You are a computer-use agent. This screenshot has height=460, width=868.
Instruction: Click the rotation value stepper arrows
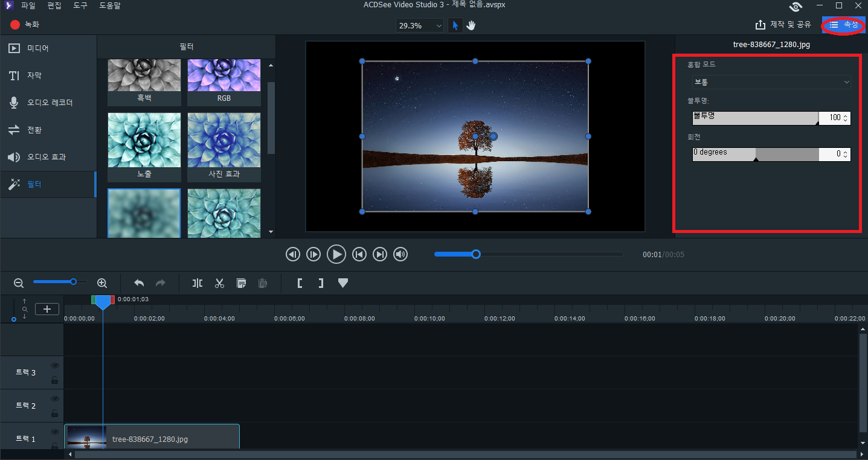[x=846, y=154]
